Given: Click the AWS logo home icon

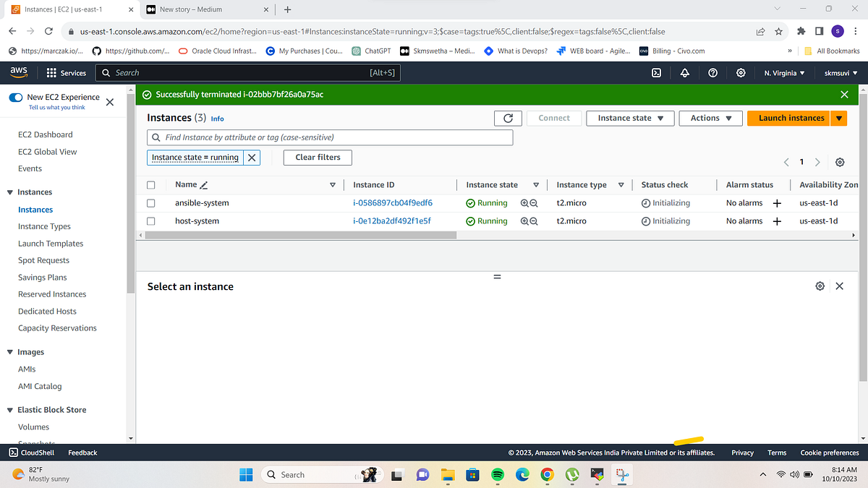Looking at the screenshot, I should tap(19, 72).
